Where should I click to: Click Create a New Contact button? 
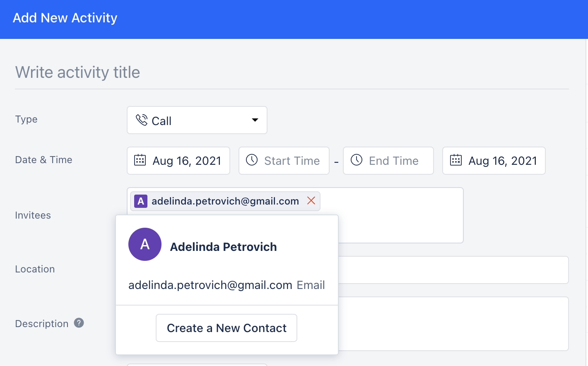(x=227, y=328)
